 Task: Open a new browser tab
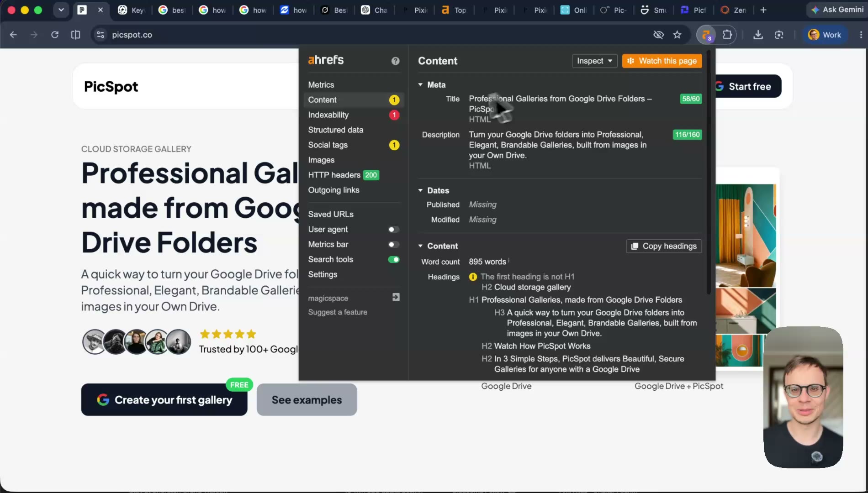[x=763, y=10]
